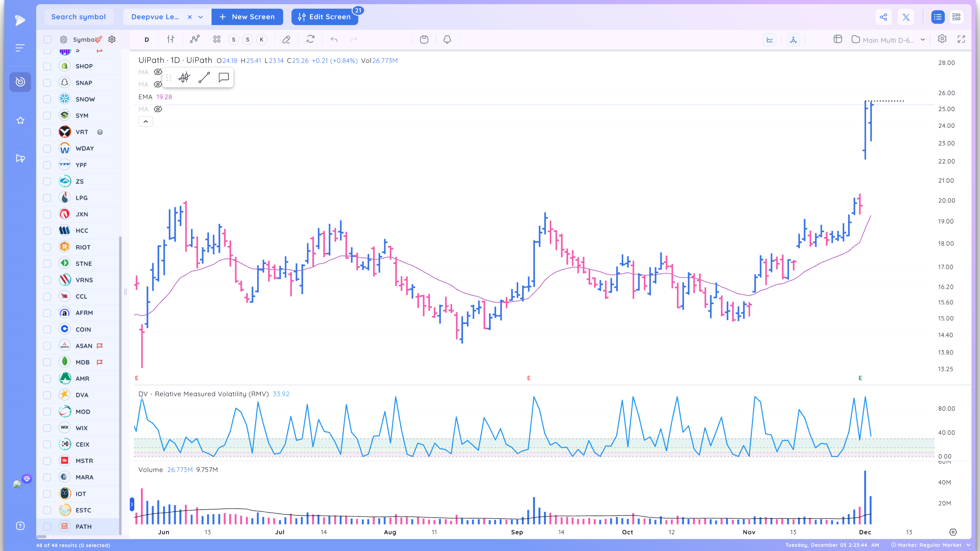Check the PATH row checkbox
The width and height of the screenshot is (980, 551).
pos(47,527)
